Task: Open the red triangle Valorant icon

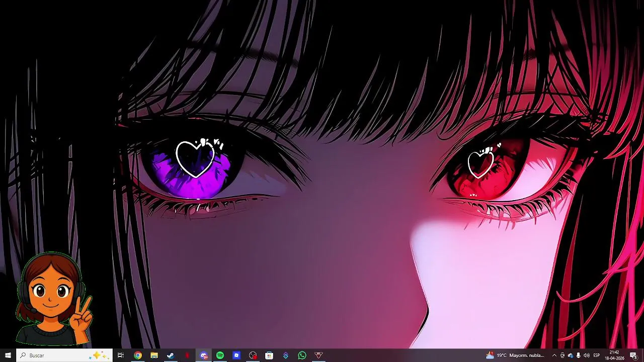Action: tap(318, 355)
